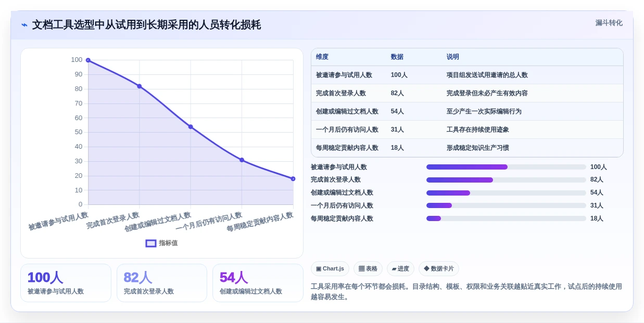Click the 创建或编辑过文档人数 progress bar
The height and width of the screenshot is (323, 644).
click(x=506, y=192)
